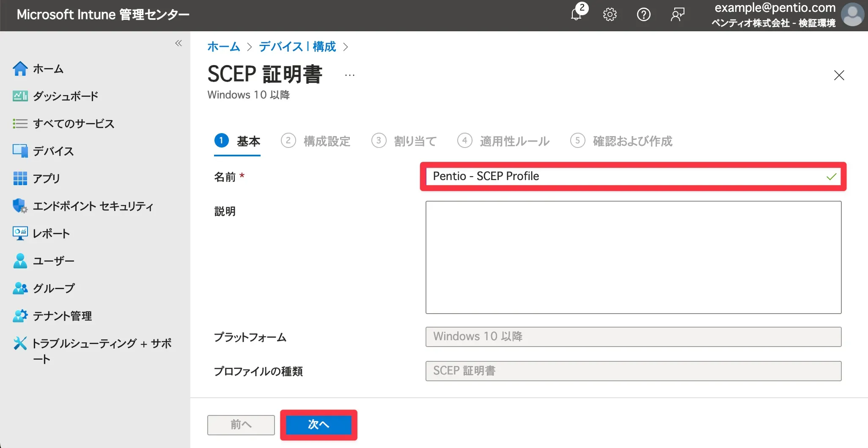Screen dimensions: 868x448
Task: Click the breadcrumb chevron after デバイス | 構成
Action: coord(346,47)
